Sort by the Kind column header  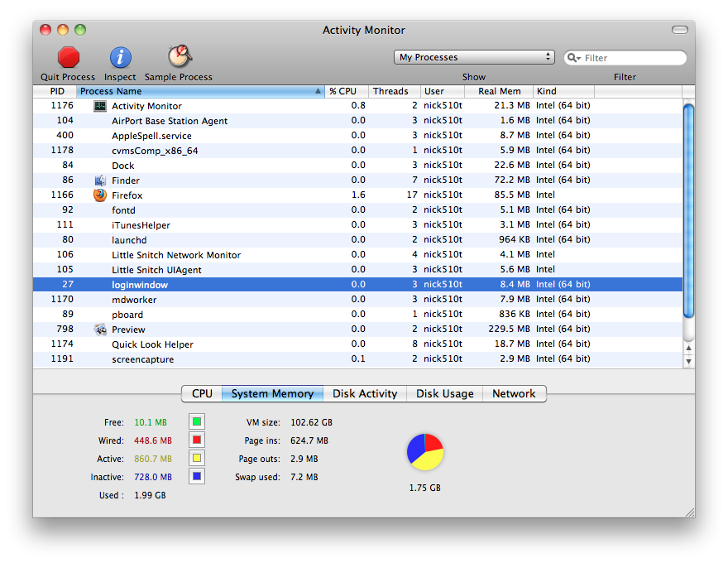(563, 91)
